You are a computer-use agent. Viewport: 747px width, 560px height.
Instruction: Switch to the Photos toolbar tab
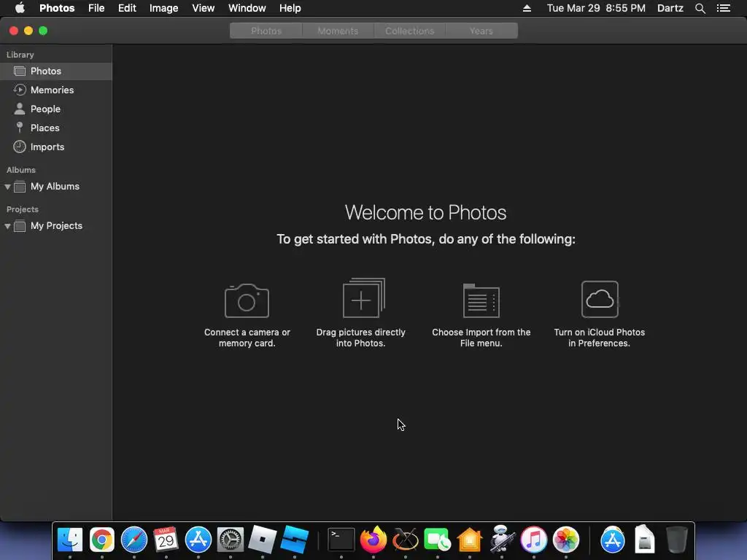coord(266,31)
